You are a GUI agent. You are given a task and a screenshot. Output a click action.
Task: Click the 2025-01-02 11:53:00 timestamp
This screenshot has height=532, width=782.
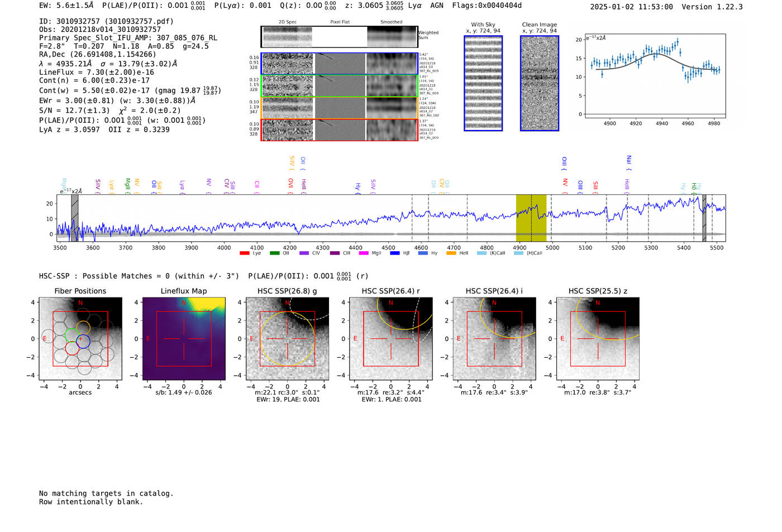tap(632, 7)
